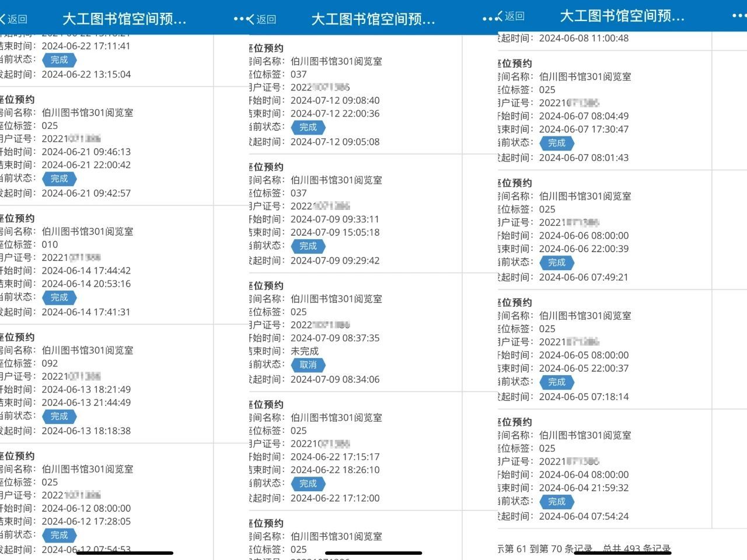Click 完成 badge for the 2024-06-07 reservation
Viewport: 747px width, 560px height.
(556, 143)
